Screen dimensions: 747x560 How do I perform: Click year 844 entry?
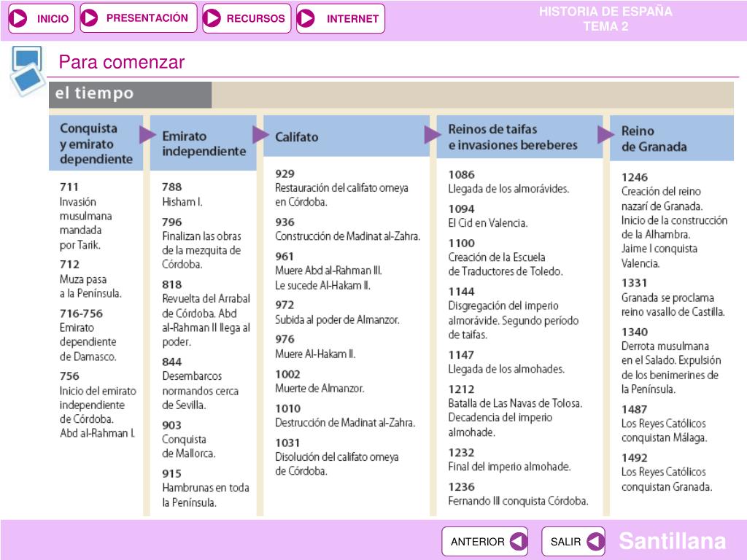coord(200,384)
